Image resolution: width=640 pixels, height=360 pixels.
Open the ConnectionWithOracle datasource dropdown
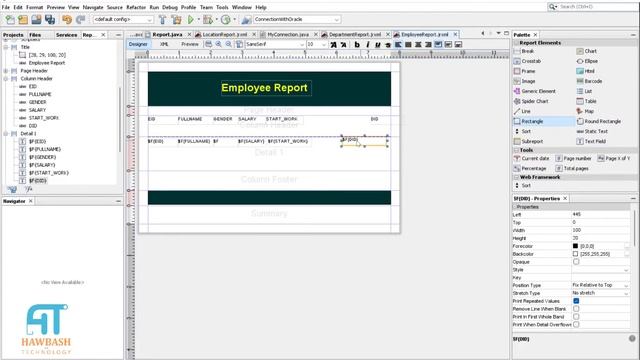coord(297,19)
